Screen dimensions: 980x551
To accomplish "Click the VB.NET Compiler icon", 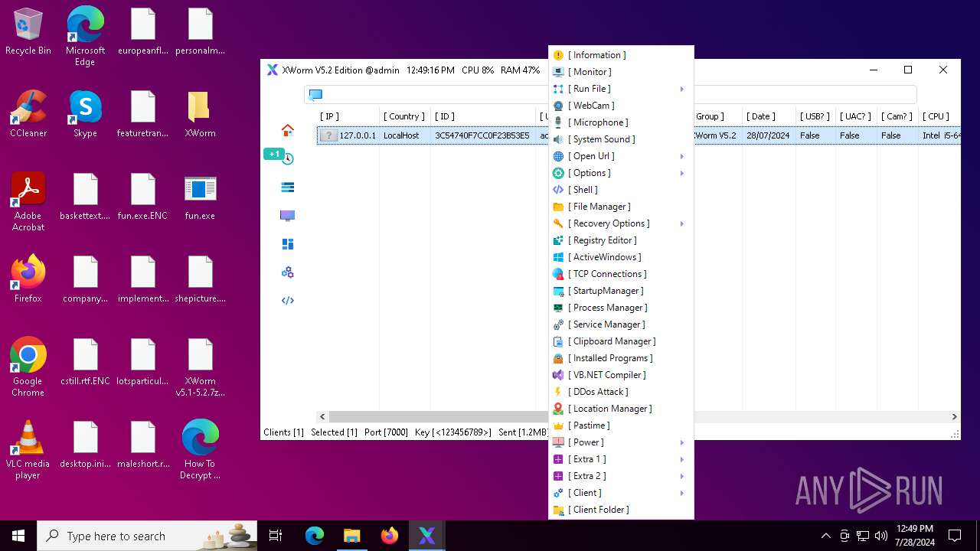I will (558, 375).
